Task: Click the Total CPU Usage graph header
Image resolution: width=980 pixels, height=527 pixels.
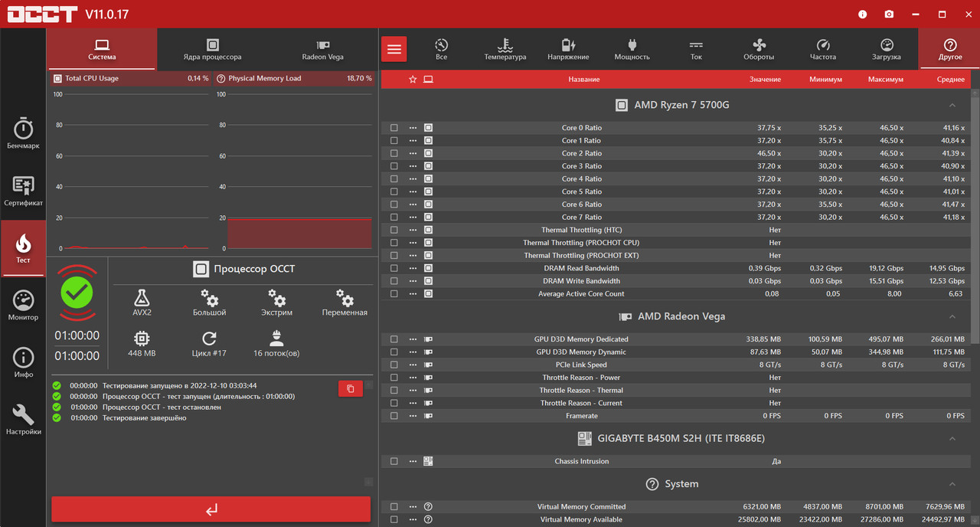Action: click(130, 78)
